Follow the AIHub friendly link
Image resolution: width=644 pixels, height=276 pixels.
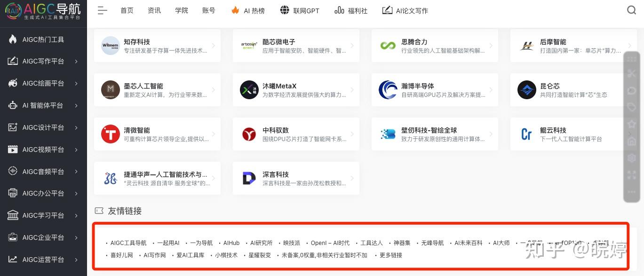(231, 243)
